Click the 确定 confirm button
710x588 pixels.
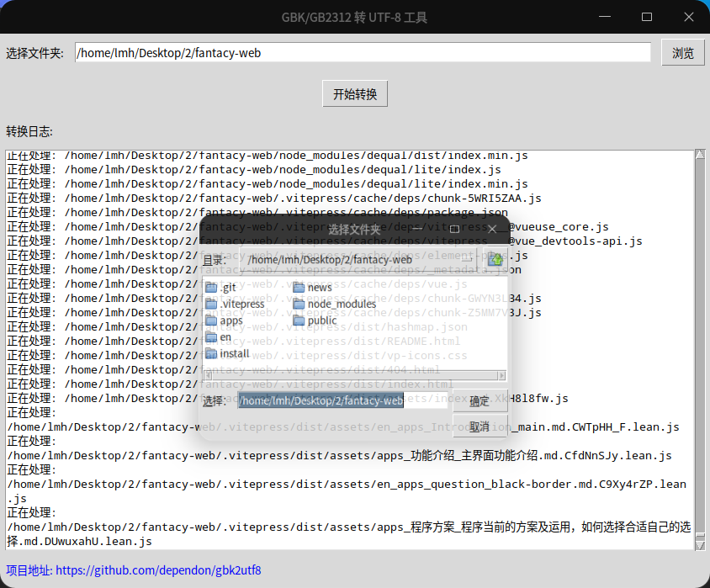click(x=480, y=401)
